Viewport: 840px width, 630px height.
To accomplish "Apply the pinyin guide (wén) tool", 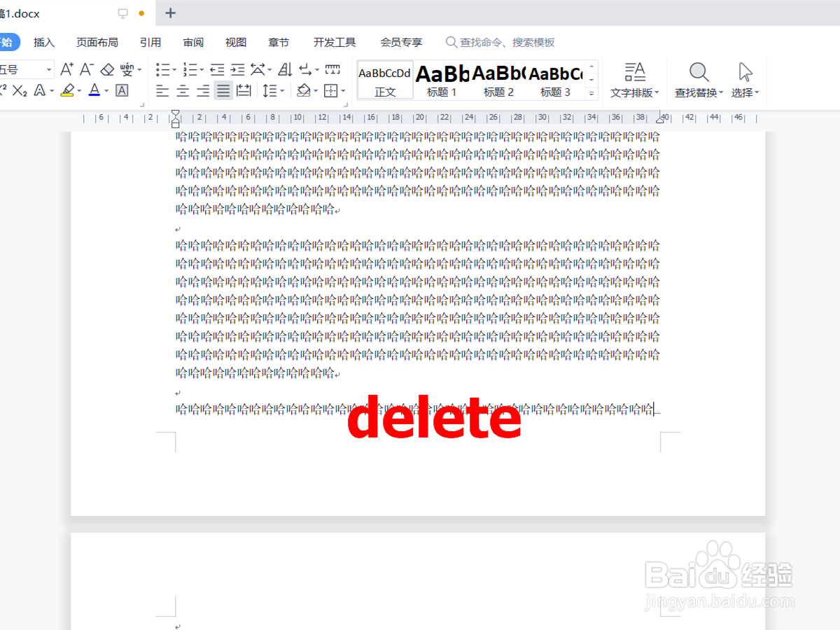I will pyautogui.click(x=127, y=69).
